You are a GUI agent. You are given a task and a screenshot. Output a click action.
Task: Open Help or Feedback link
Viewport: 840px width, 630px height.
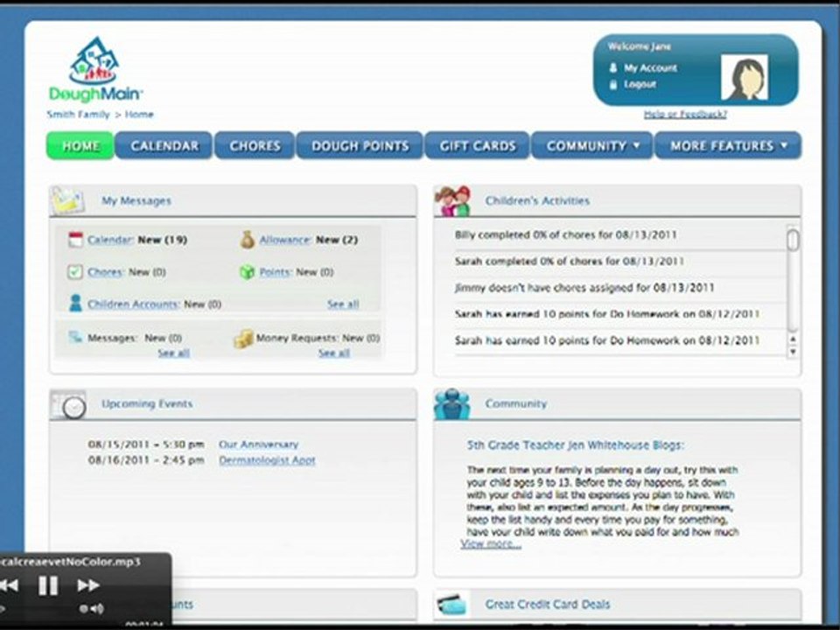(x=685, y=114)
